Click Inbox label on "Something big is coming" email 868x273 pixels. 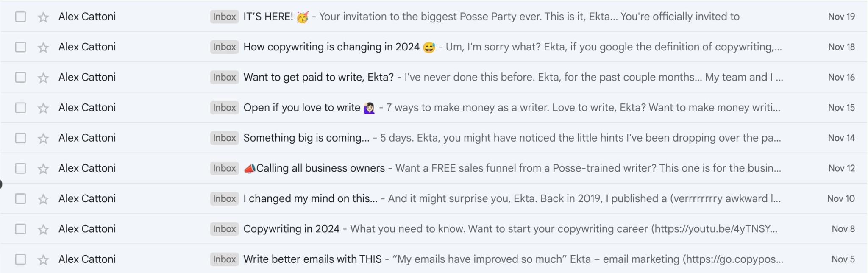coord(224,138)
